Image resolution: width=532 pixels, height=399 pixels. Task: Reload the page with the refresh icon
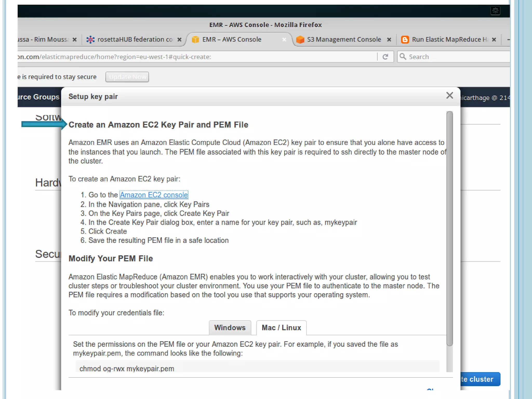pyautogui.click(x=385, y=57)
